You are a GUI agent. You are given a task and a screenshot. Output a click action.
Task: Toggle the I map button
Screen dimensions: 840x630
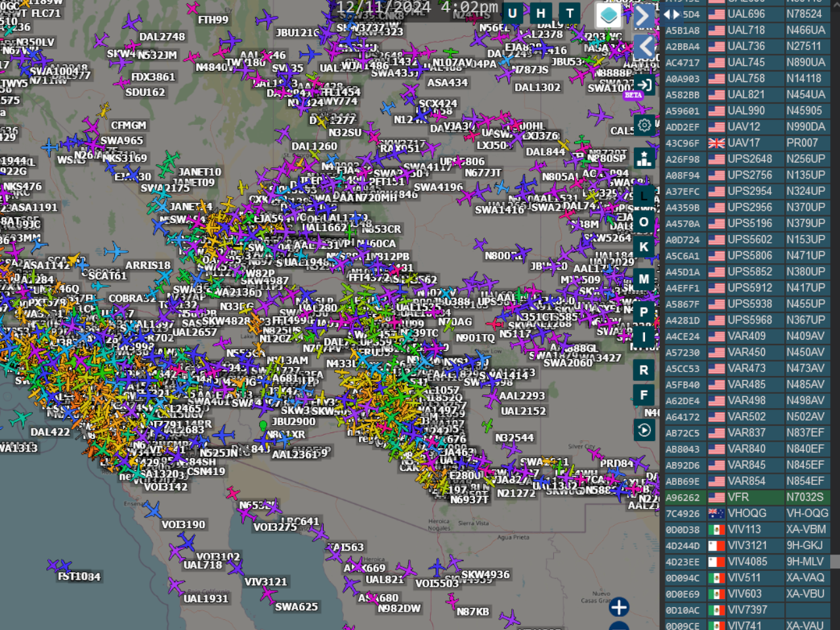644,337
